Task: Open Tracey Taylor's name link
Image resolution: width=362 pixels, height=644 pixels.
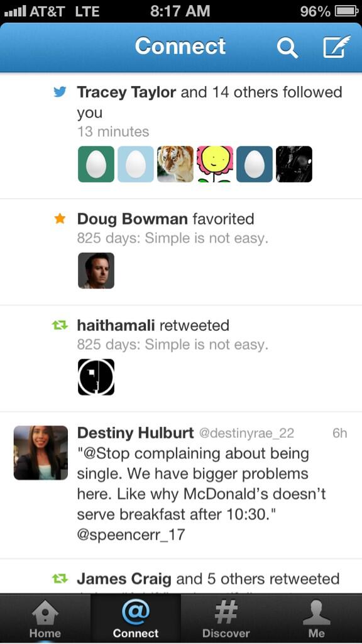Action: tap(126, 92)
